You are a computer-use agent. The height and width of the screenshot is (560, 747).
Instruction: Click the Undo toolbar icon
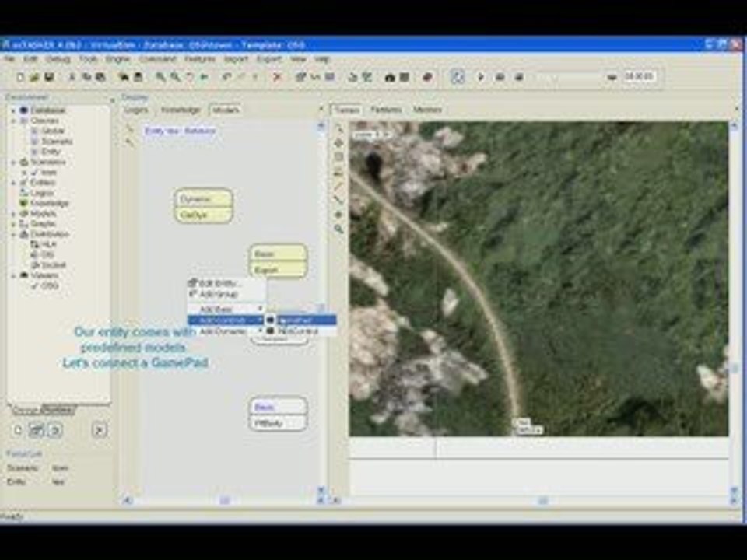tap(226, 77)
